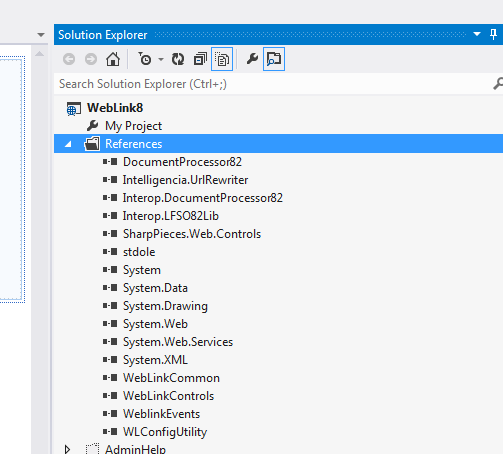Toggle the Show All Files button
Image resolution: width=503 pixels, height=454 pixels.
pos(222,59)
